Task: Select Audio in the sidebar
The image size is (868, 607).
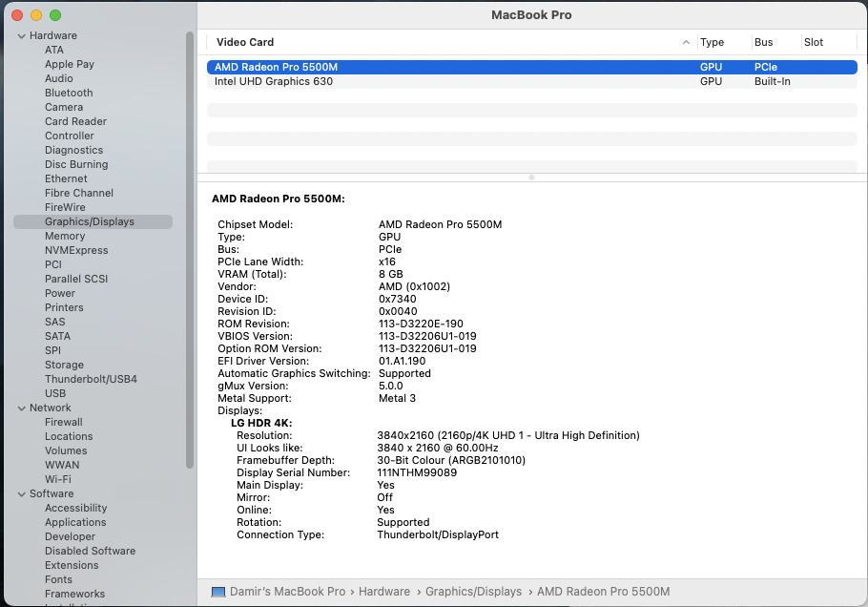Action: click(59, 78)
